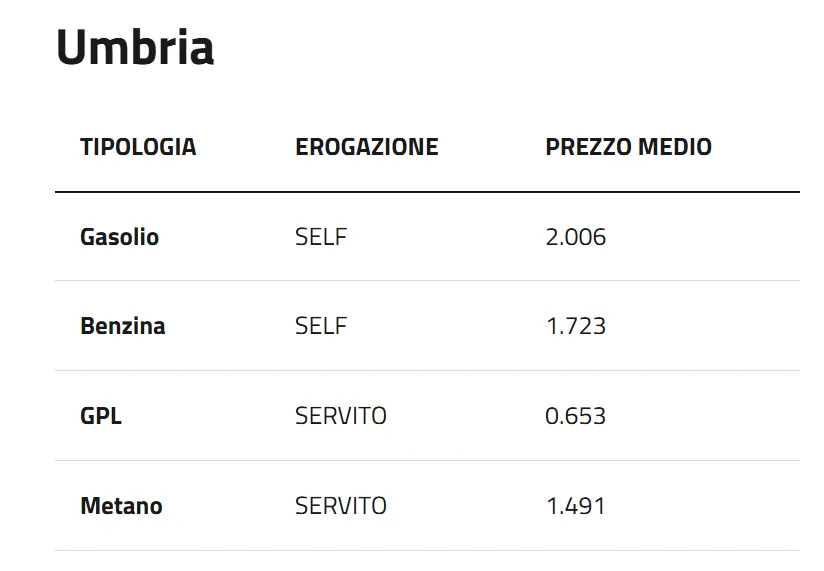Select SERVITO in the GPL row
Screen dimensions: 824x571
pyautogui.click(x=340, y=416)
